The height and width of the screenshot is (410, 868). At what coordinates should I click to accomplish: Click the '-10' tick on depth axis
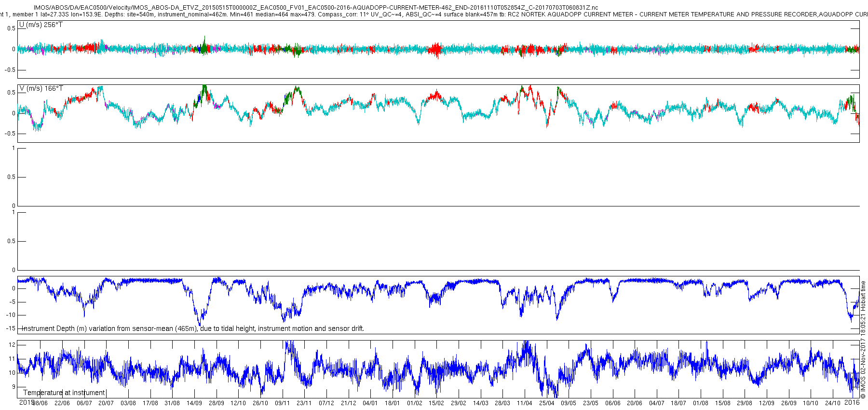[11, 315]
